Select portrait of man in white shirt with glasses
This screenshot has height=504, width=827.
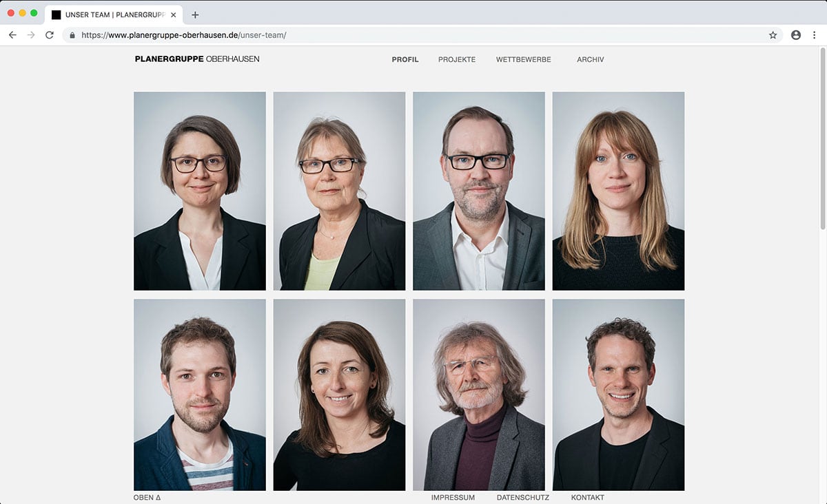coord(479,191)
